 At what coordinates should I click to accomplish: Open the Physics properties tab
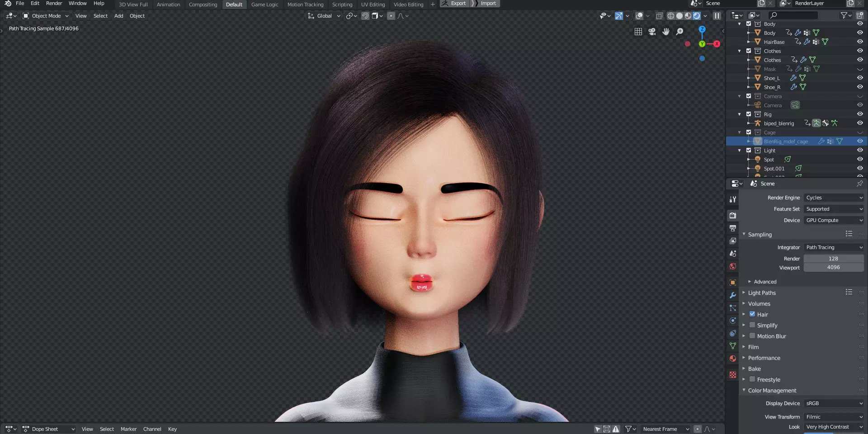click(x=733, y=321)
